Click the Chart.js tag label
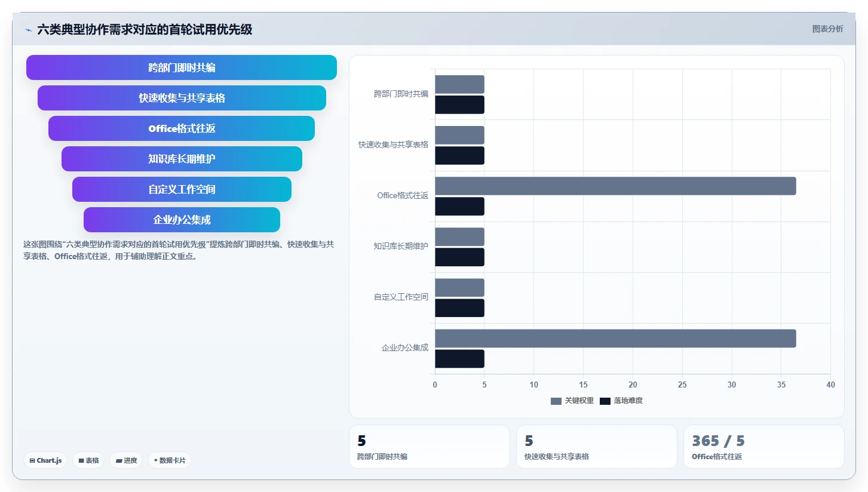This screenshot has height=492, width=868. (x=49, y=460)
